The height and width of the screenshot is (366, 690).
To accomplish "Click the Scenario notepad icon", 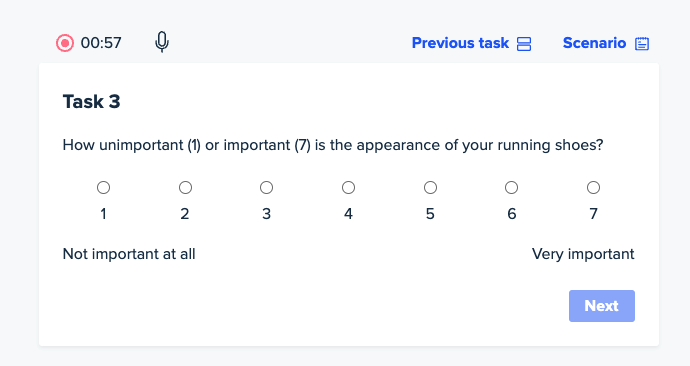I will pos(642,44).
